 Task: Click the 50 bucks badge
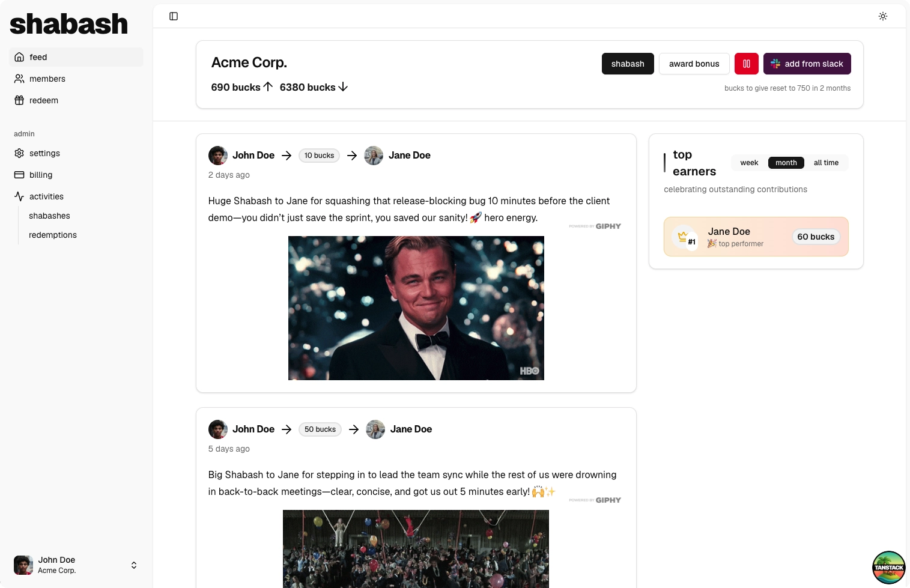pos(320,429)
